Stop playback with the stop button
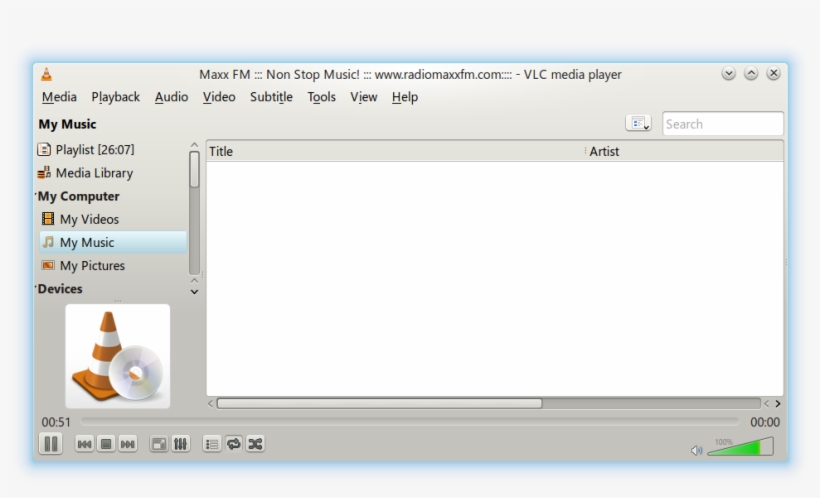Viewport: 820px width, 498px height. 106,444
